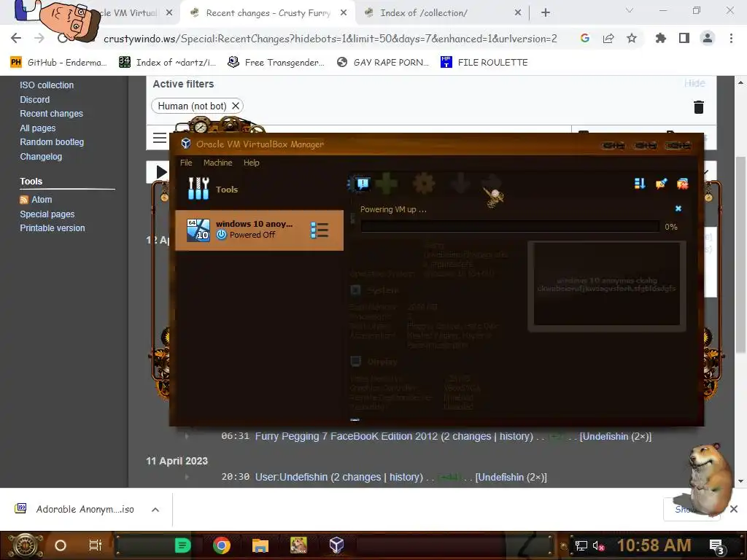
Task: Go back in browser history
Action: pos(16,38)
